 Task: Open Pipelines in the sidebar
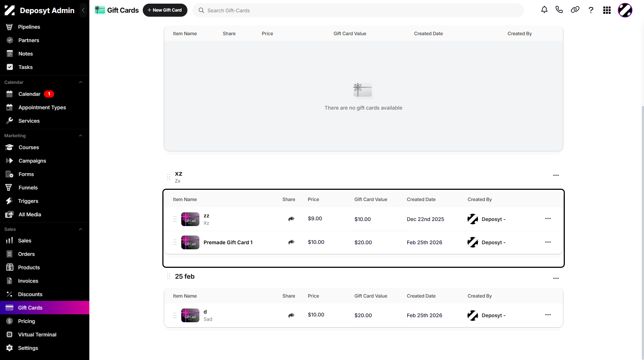click(x=45, y=27)
